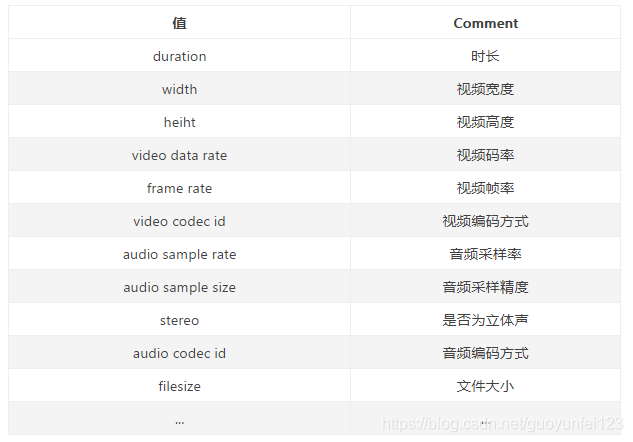
Task: Select the 是否为立体声 comment cell
Action: click(485, 320)
